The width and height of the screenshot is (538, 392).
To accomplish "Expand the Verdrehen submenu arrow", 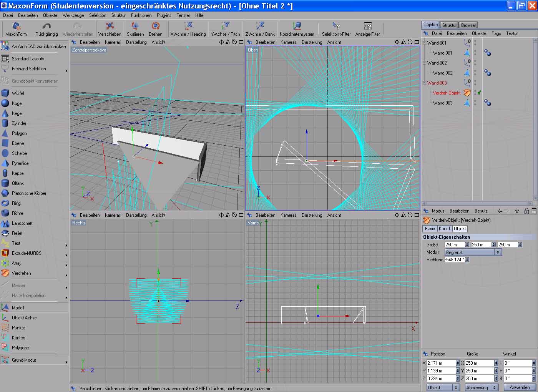I will [x=66, y=275].
